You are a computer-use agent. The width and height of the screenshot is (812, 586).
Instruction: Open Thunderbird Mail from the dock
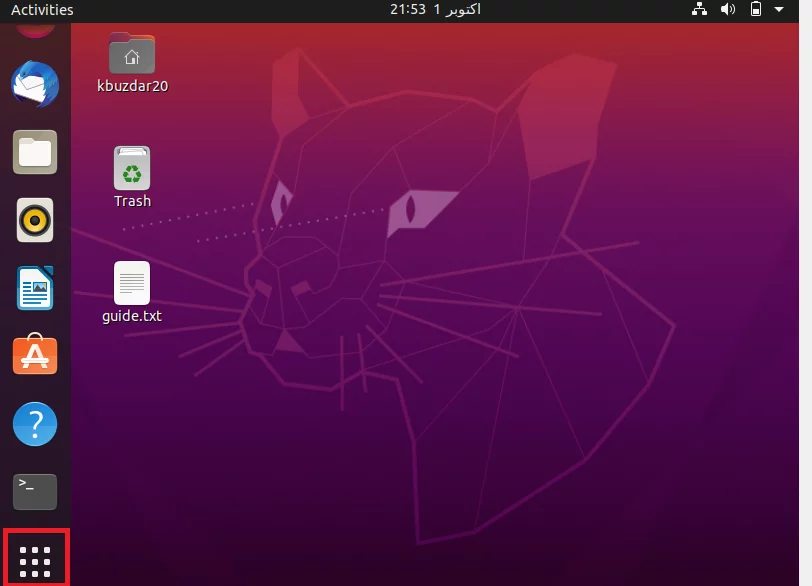[x=35, y=84]
